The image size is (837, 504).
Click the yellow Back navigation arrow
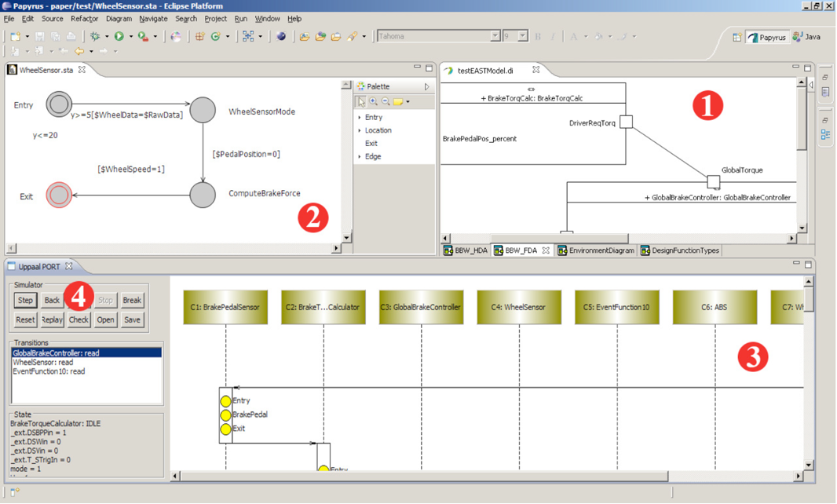pos(79,51)
